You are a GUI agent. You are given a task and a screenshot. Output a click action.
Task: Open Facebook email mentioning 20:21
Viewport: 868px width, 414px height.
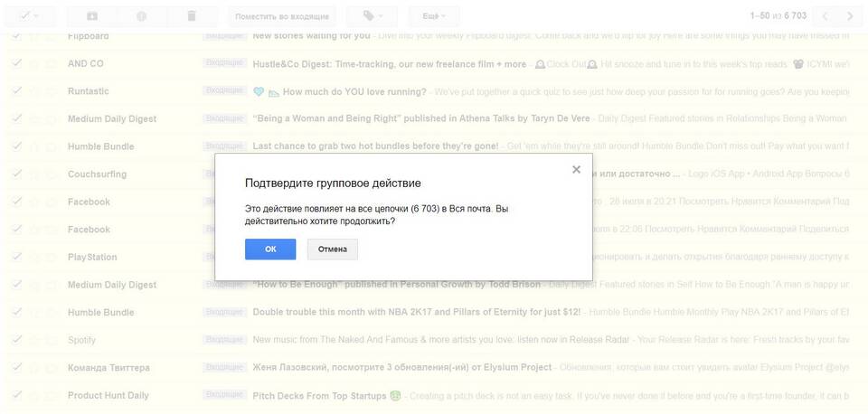coord(721,202)
